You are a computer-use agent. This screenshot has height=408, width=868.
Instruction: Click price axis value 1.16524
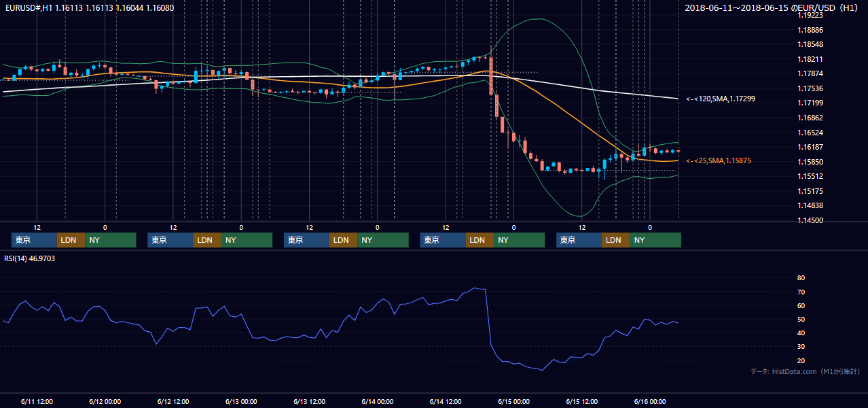tap(810, 133)
